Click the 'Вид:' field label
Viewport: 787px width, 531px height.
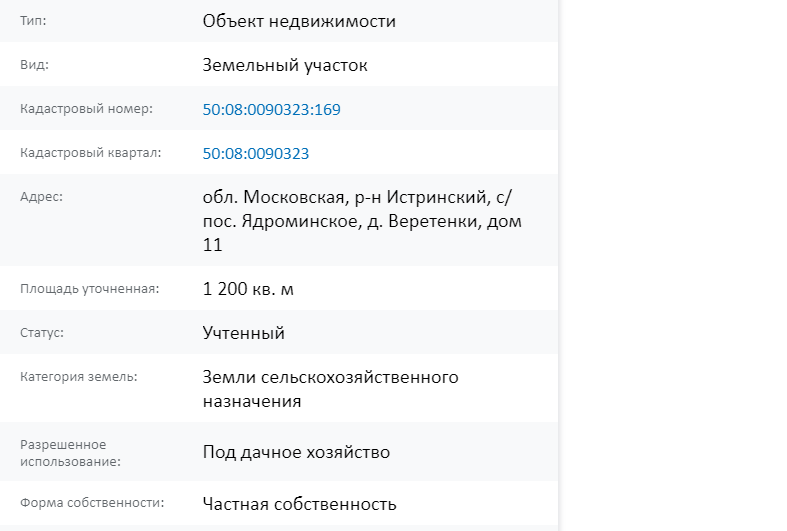(34, 65)
